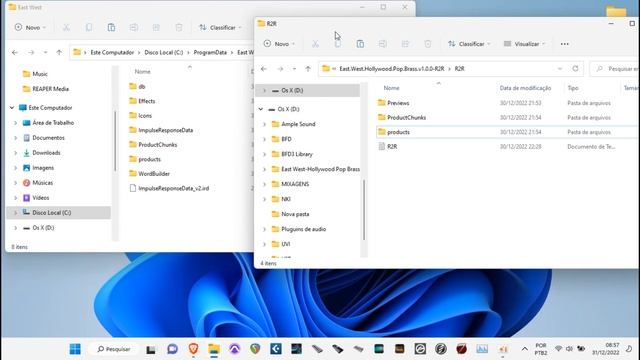The width and height of the screenshot is (640, 360).
Task: Click the Delete trash icon in R2R window
Action: coord(427,44)
